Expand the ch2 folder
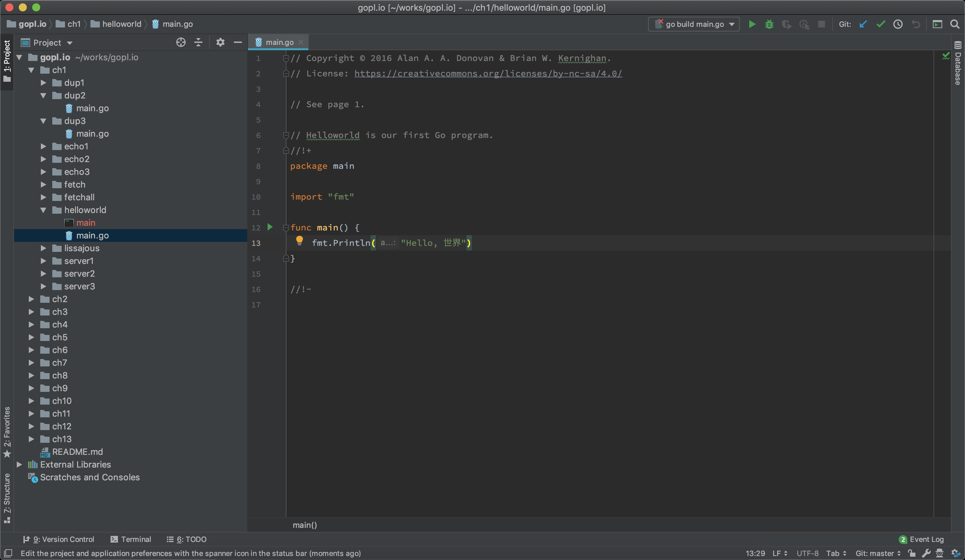This screenshot has height=560, width=965. pyautogui.click(x=31, y=299)
